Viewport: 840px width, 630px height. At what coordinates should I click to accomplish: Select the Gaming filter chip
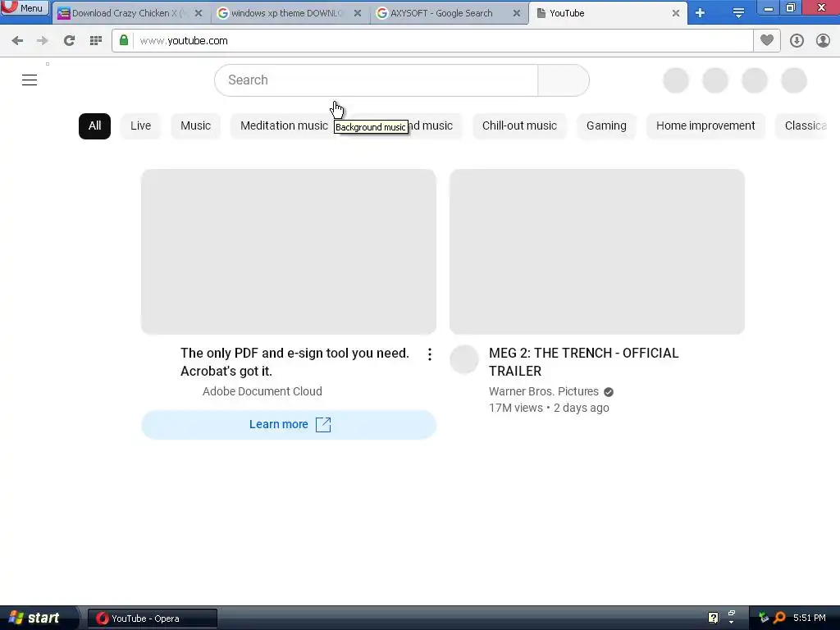point(606,126)
